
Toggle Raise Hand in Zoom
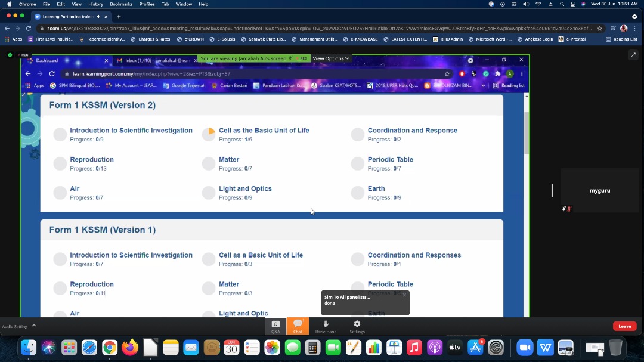(326, 326)
